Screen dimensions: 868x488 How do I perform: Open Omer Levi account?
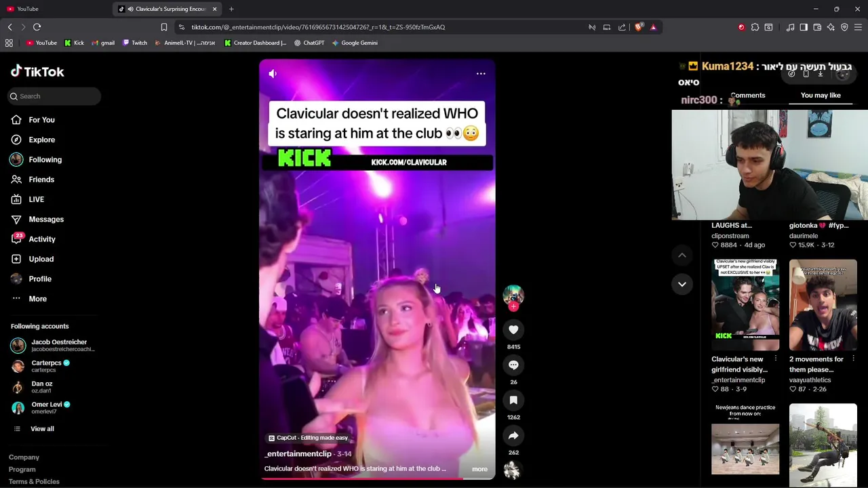tap(41, 407)
